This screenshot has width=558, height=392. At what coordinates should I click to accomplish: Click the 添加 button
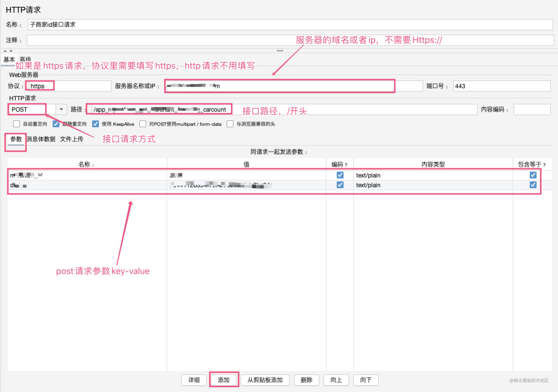pyautogui.click(x=224, y=380)
